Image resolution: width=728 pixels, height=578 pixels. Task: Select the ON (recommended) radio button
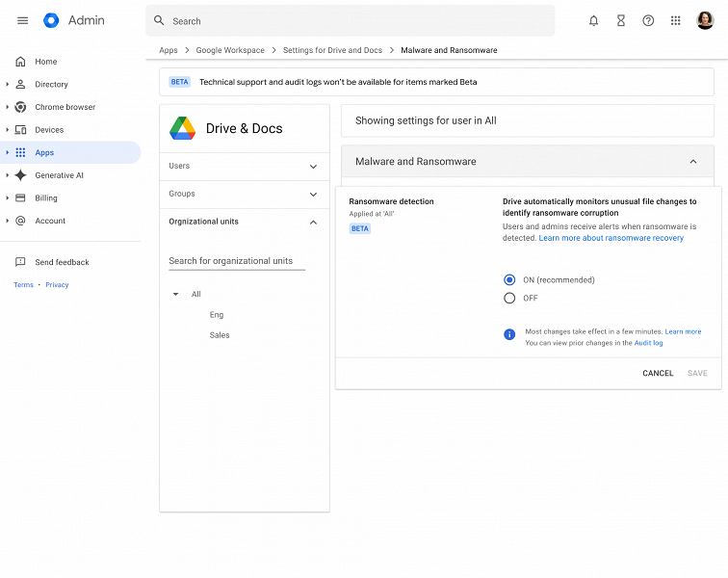509,280
